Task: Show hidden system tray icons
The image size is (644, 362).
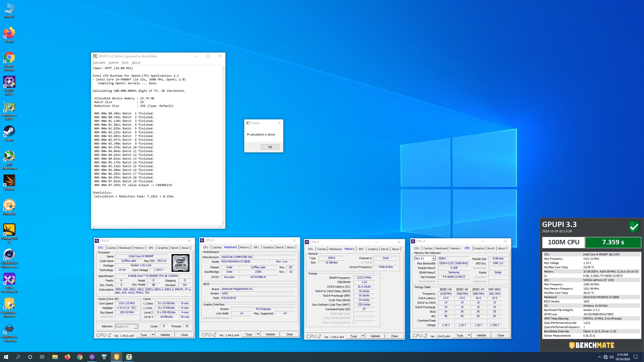Action: coord(599,357)
